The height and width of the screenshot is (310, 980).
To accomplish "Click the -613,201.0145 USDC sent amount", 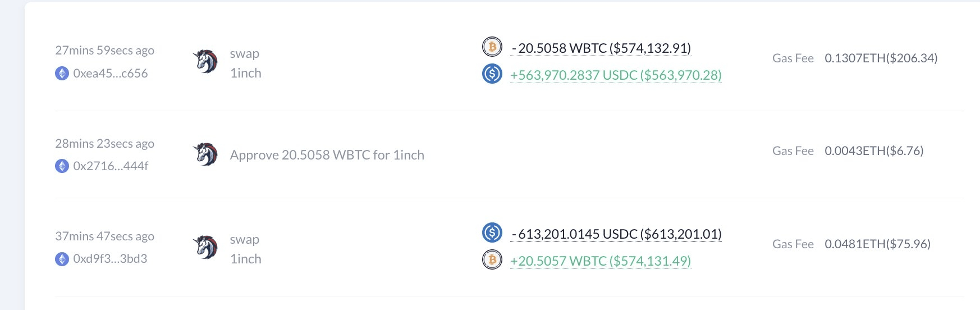I will (616, 234).
